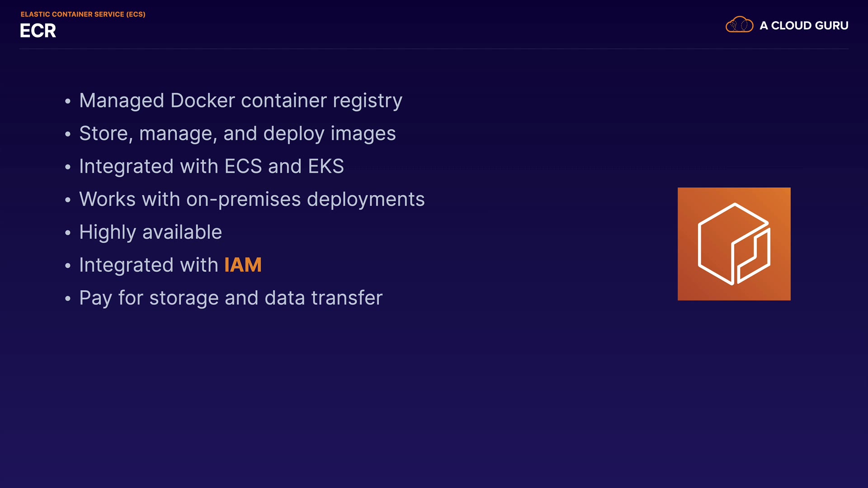
Task: Click the words "Integrated with" preceding IAM
Action: coord(149,265)
